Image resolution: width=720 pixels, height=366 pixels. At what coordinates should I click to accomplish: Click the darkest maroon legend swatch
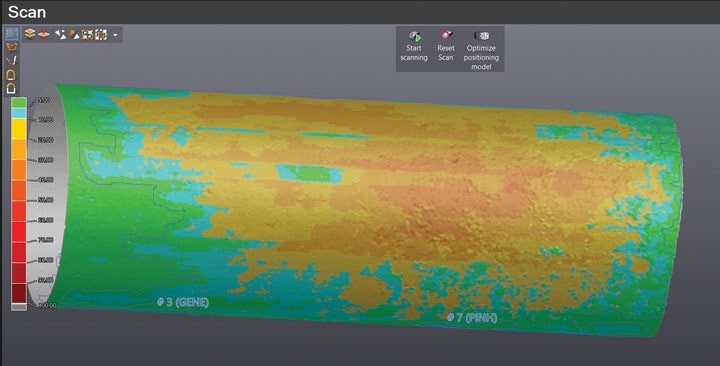[x=19, y=293]
